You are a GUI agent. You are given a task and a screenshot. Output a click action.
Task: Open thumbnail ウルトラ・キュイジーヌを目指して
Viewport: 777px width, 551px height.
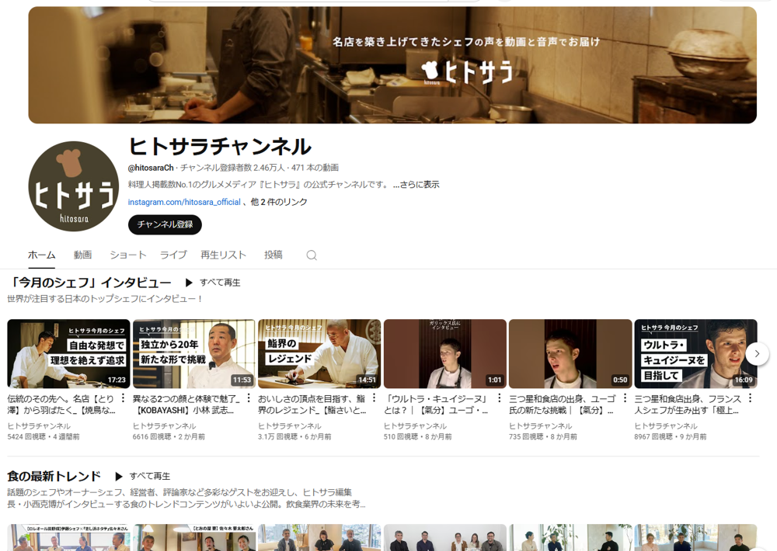(x=696, y=354)
